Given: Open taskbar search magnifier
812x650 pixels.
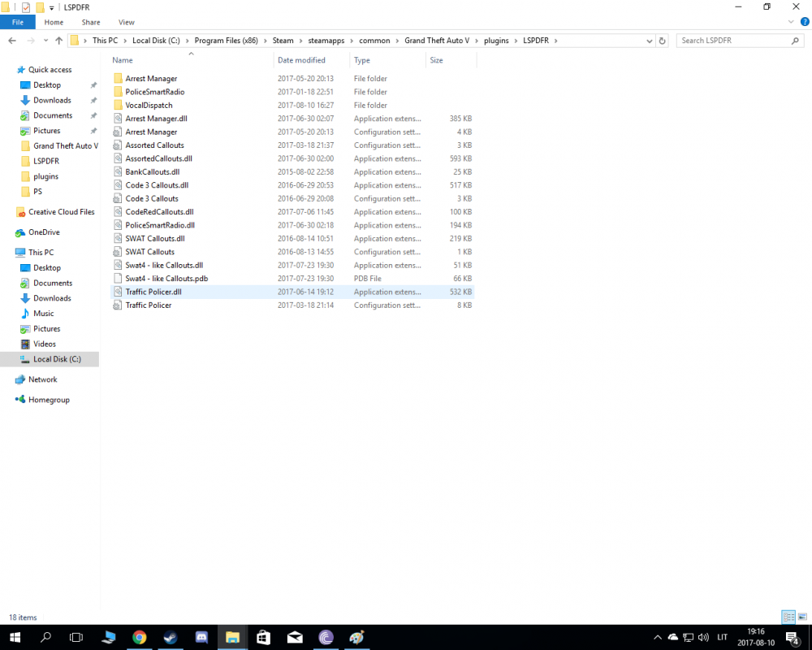Looking at the screenshot, I should [45, 637].
